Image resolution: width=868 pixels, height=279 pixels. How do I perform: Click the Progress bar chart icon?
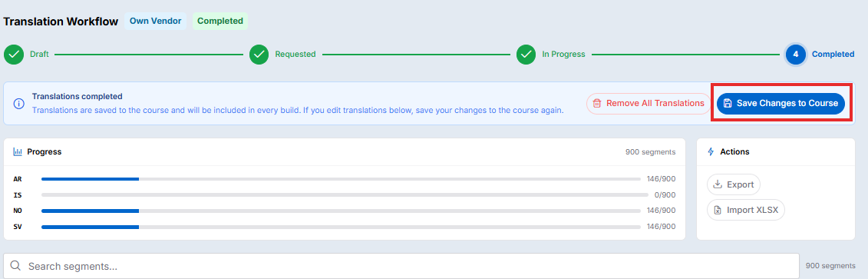click(x=18, y=151)
